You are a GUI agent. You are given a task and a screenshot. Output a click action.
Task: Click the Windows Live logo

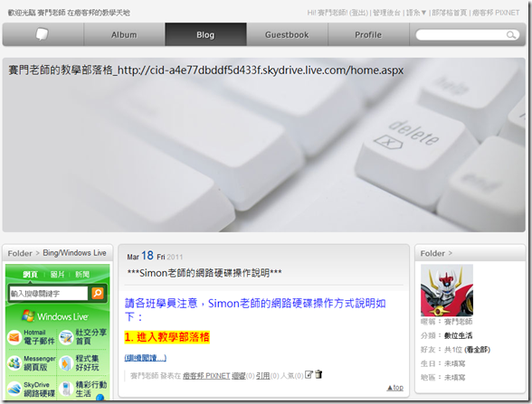click(55, 316)
